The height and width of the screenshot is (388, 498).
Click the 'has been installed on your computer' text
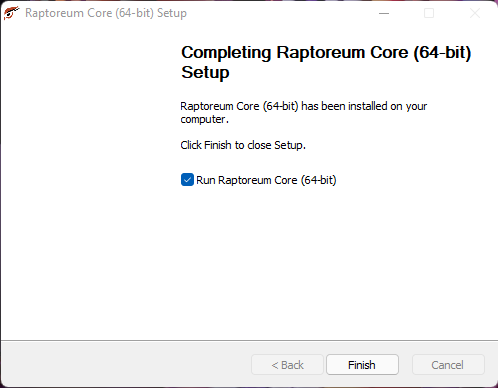[304, 113]
